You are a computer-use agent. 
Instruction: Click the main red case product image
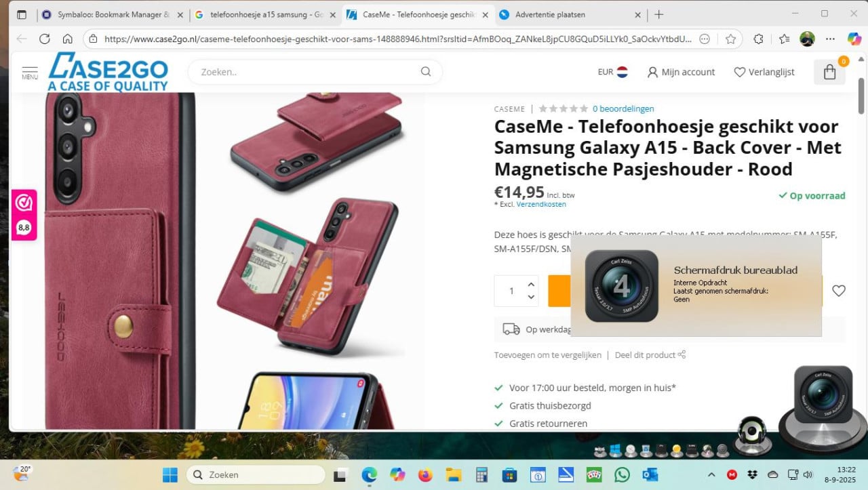click(121, 261)
